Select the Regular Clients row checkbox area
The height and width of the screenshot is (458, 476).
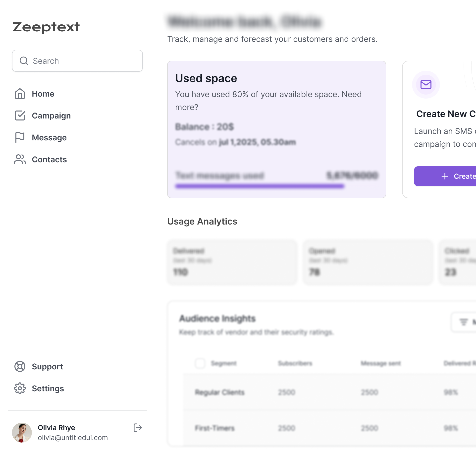(200, 392)
